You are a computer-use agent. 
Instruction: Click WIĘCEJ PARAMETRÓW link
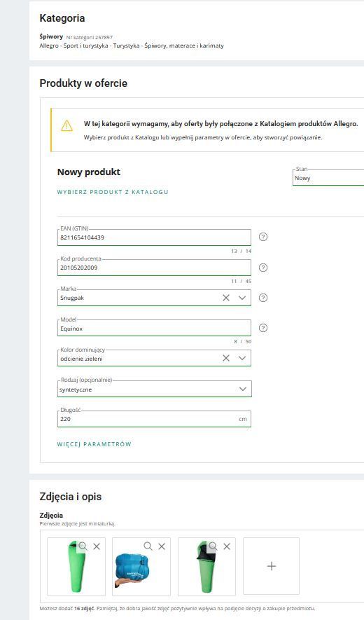tap(94, 444)
